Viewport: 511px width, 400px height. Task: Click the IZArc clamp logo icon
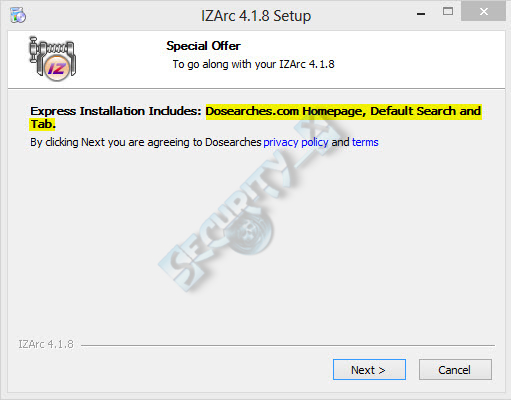pyautogui.click(x=53, y=59)
